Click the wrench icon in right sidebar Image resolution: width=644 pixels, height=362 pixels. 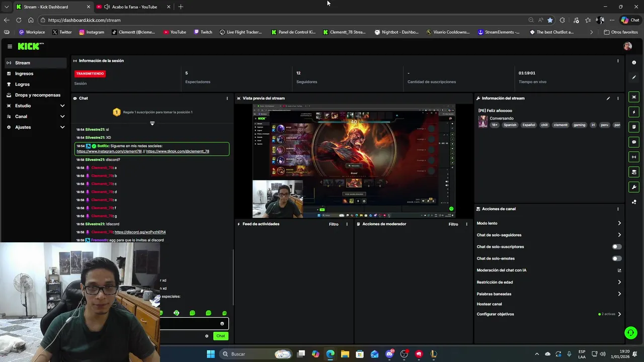coord(634,187)
